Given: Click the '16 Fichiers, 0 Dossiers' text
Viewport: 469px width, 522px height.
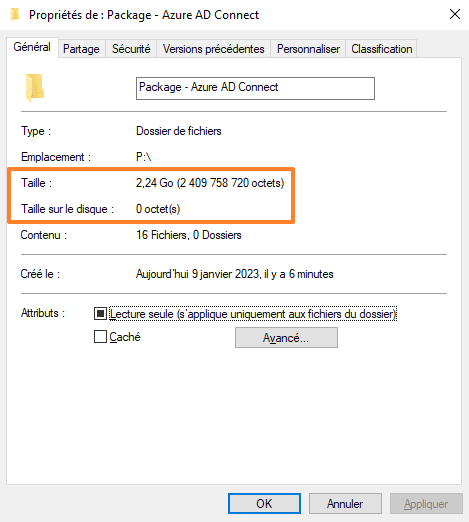Looking at the screenshot, I should (x=189, y=235).
